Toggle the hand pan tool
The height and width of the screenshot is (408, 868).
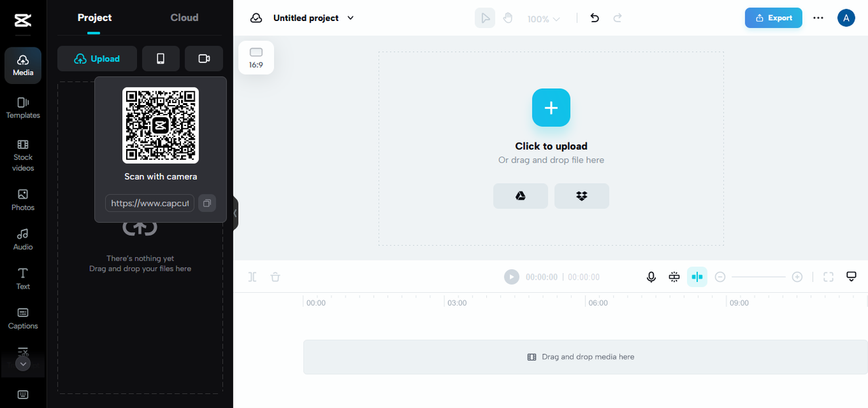[508, 18]
